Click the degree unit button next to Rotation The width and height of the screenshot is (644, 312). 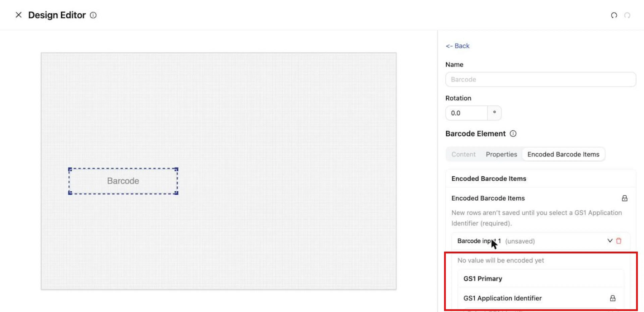[x=494, y=113]
